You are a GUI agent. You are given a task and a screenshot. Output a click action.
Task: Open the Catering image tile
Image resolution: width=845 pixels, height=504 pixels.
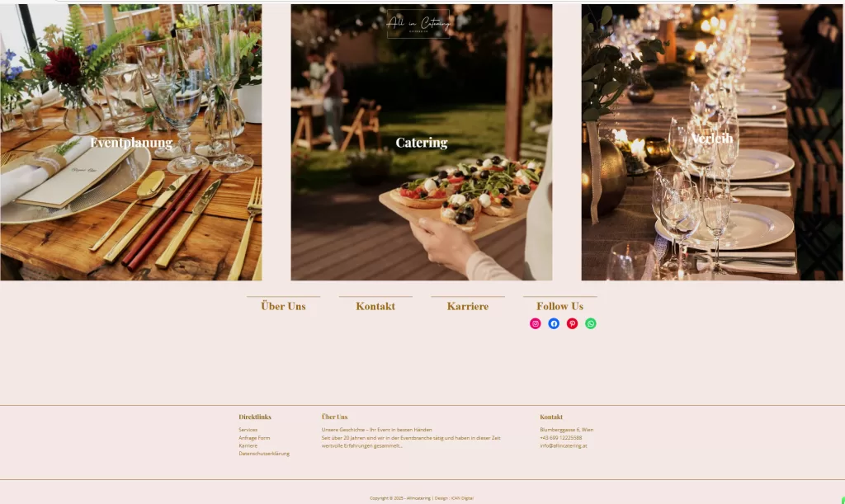(x=422, y=142)
